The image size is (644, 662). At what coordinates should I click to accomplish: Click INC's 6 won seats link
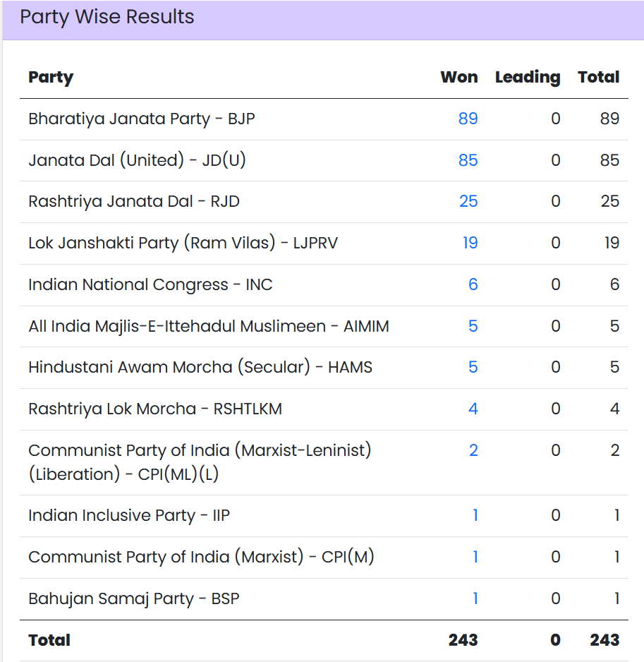473,284
